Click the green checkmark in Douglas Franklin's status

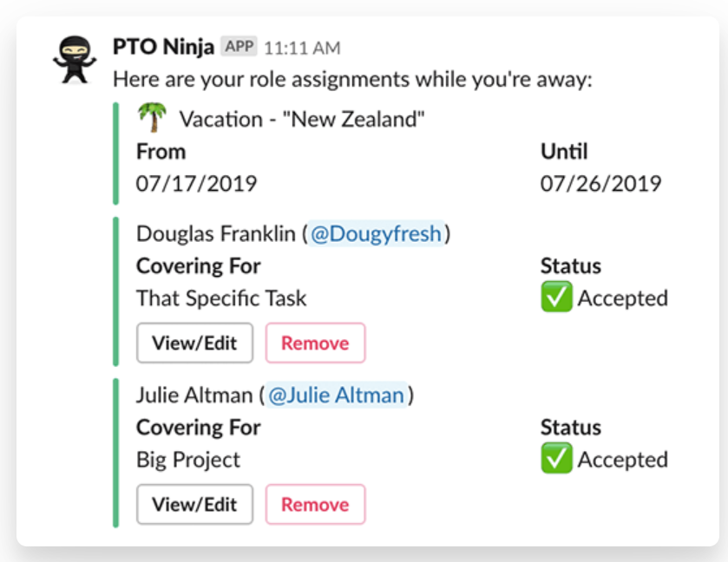556,298
